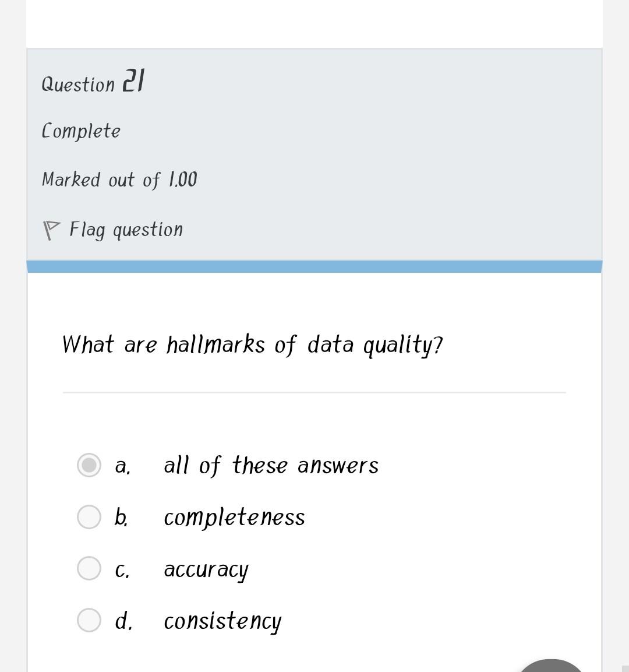Screen dimensions: 629x672
Task: Click the Complete status label
Action: click(81, 131)
